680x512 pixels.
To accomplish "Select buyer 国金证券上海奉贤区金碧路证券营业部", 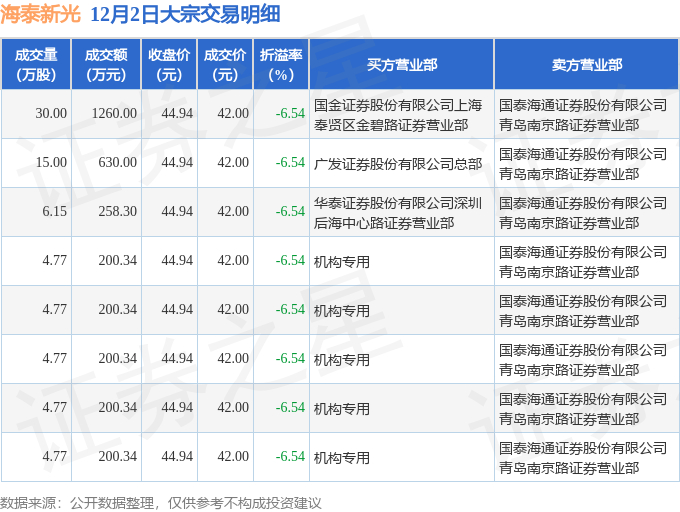I will pyautogui.click(x=398, y=115).
